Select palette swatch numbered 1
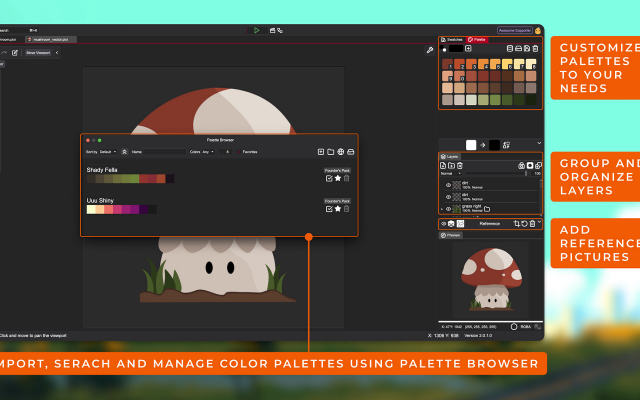The image size is (640, 400). coord(447,64)
